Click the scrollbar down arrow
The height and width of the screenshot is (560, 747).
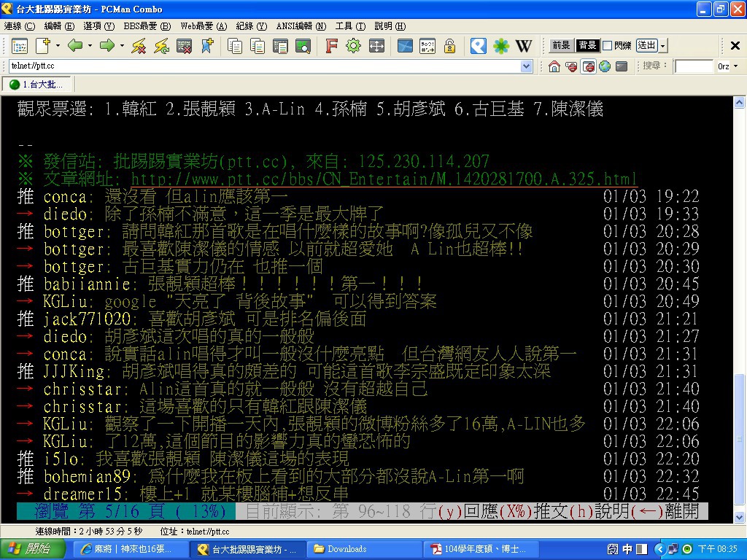pyautogui.click(x=739, y=517)
